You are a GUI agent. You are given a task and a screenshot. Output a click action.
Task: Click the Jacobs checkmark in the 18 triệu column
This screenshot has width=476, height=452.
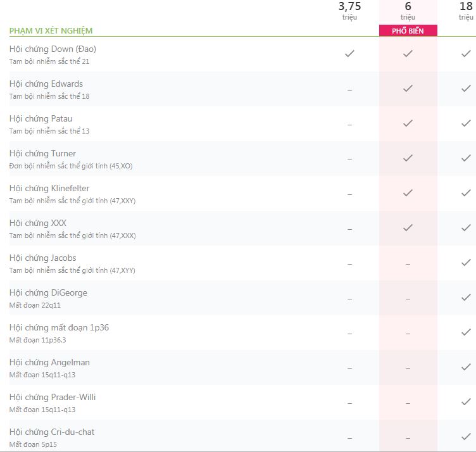pyautogui.click(x=466, y=263)
